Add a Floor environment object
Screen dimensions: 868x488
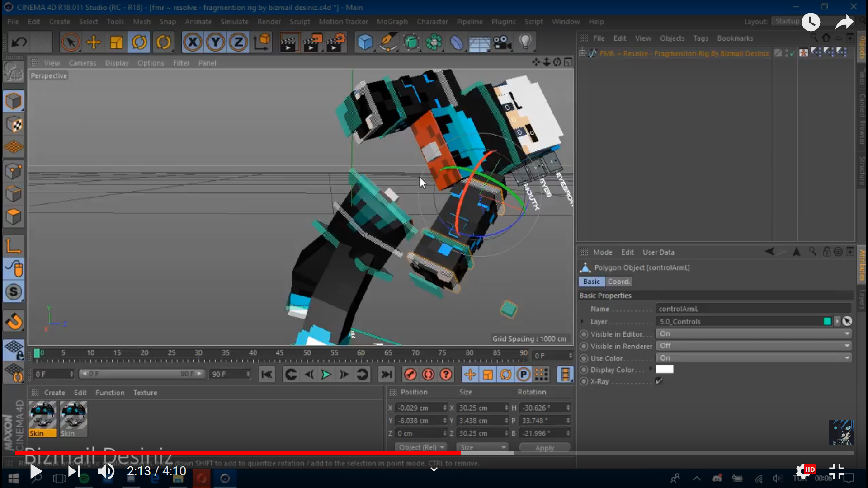pos(479,42)
